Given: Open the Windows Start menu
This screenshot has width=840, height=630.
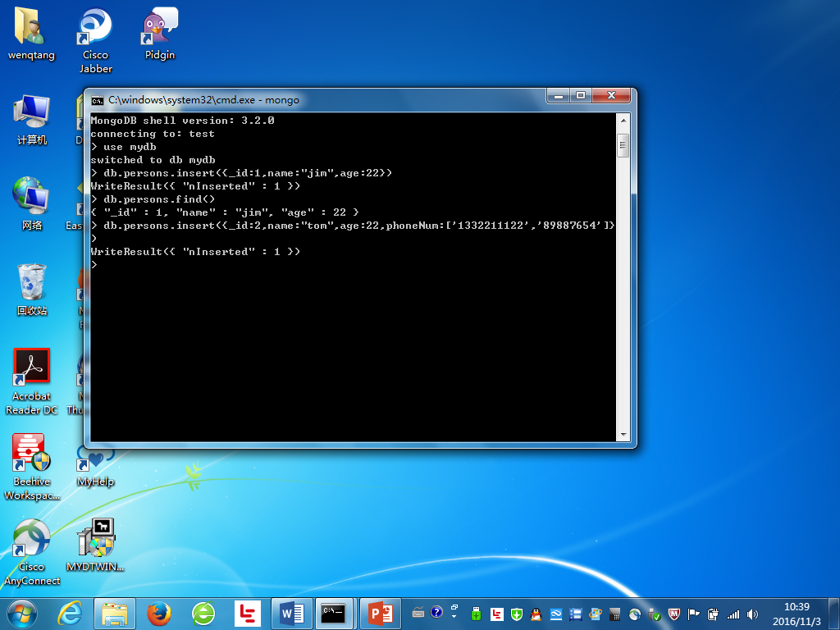Looking at the screenshot, I should point(21,613).
